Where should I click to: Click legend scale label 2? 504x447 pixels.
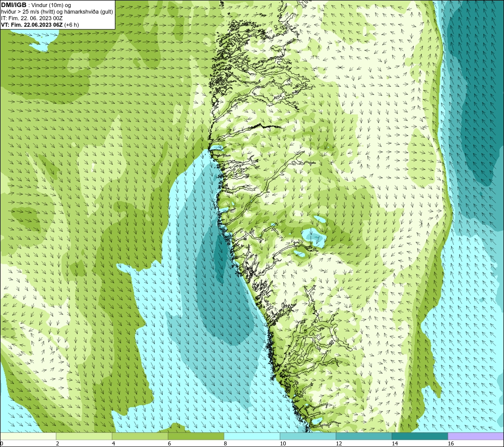[x=57, y=444]
